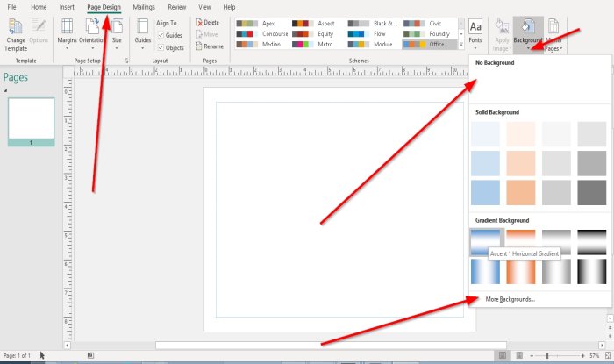Open the Home tab

point(39,7)
